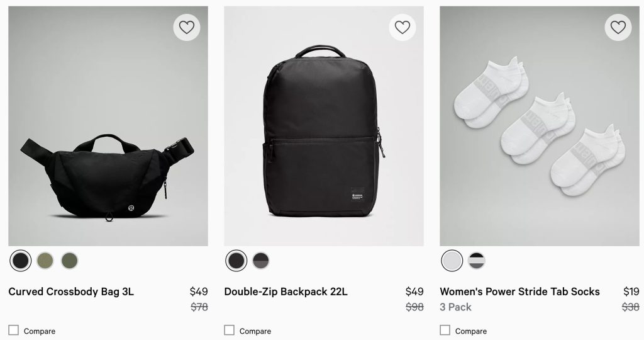Add Women's Power Stride Tab Socks to wishlist
Screen dimensions: 644x340
618,27
